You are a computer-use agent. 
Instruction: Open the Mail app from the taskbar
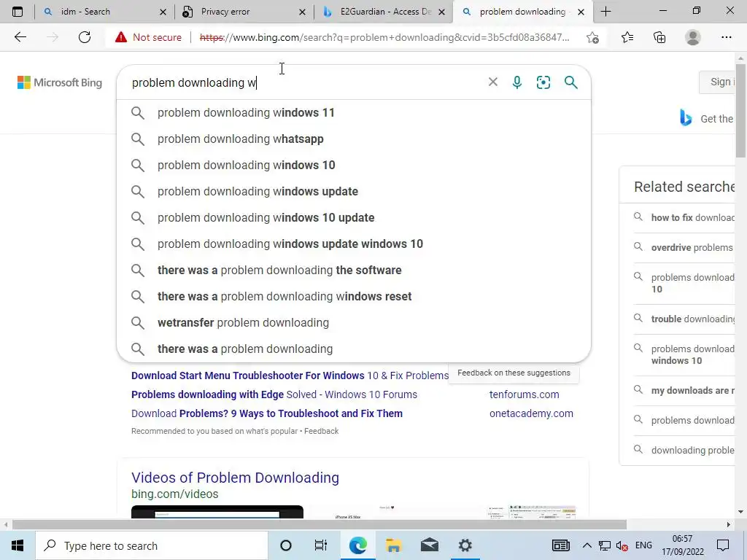point(429,545)
